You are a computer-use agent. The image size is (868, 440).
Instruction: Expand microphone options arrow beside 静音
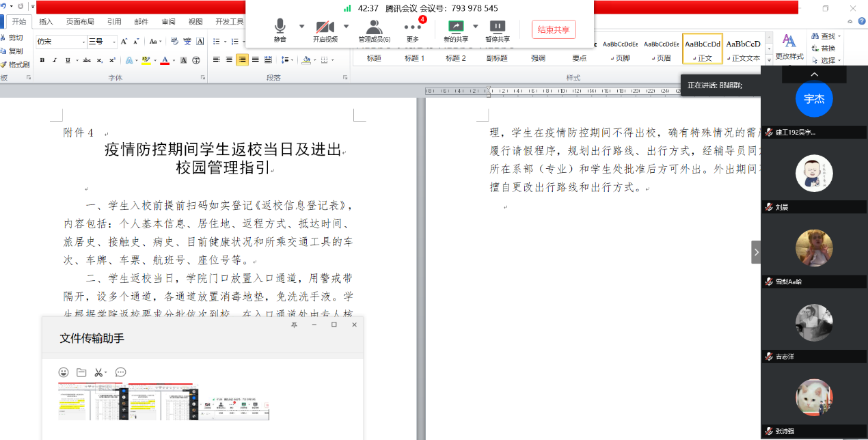click(x=301, y=27)
